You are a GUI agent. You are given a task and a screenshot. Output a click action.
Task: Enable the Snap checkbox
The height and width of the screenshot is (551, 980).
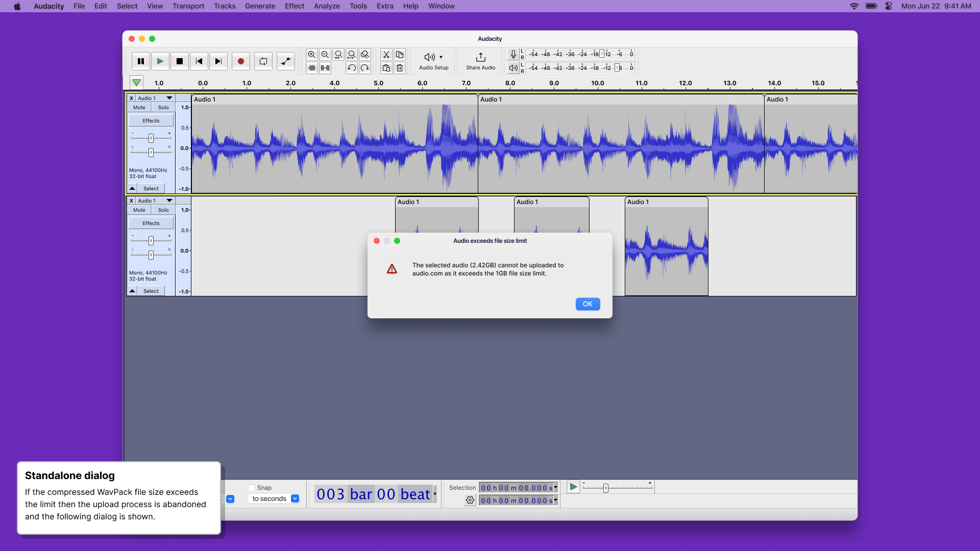coord(252,488)
